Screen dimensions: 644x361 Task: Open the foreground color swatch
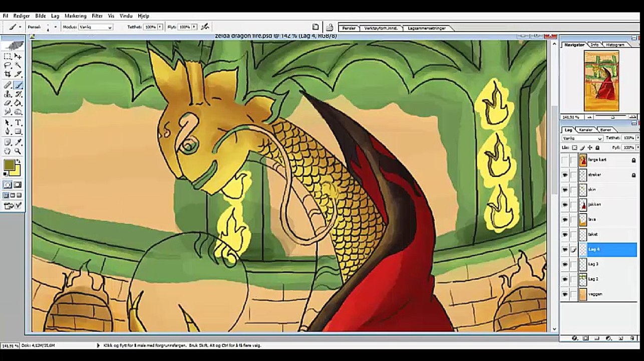(9, 165)
